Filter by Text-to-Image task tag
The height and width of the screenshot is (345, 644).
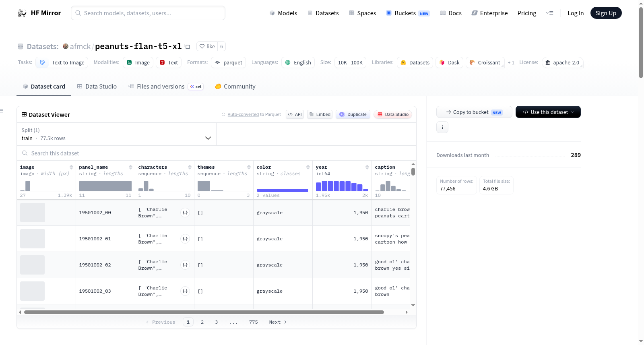coord(62,62)
